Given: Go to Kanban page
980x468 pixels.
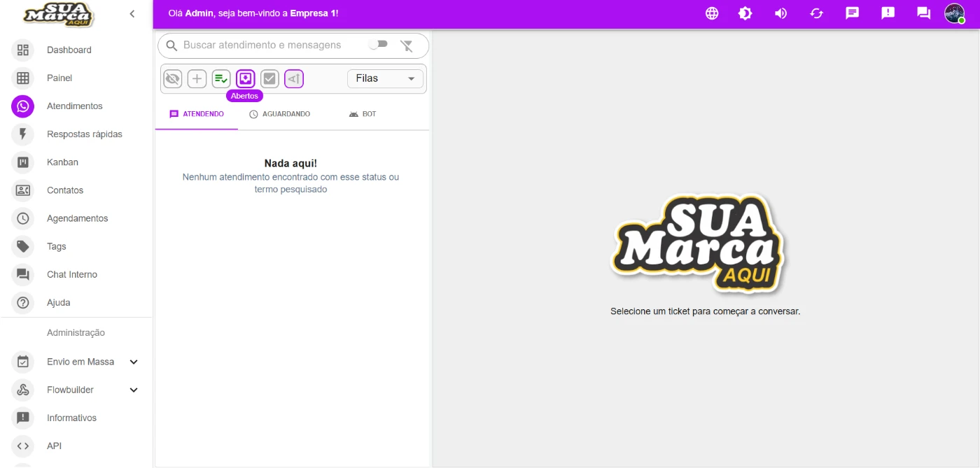Looking at the screenshot, I should [62, 162].
